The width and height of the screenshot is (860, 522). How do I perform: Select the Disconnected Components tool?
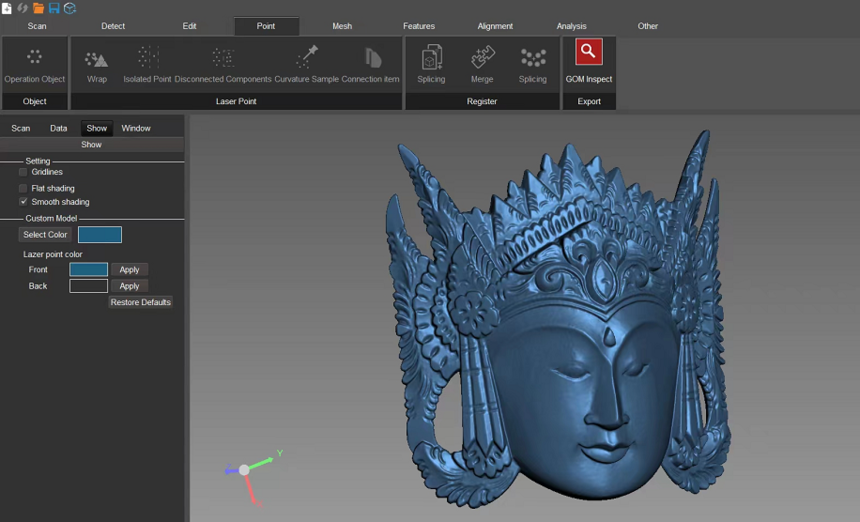[223, 65]
